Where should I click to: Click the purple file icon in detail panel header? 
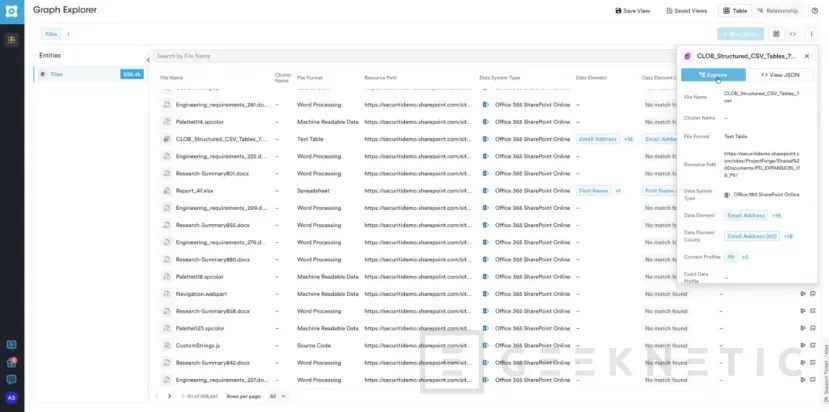pyautogui.click(x=688, y=56)
